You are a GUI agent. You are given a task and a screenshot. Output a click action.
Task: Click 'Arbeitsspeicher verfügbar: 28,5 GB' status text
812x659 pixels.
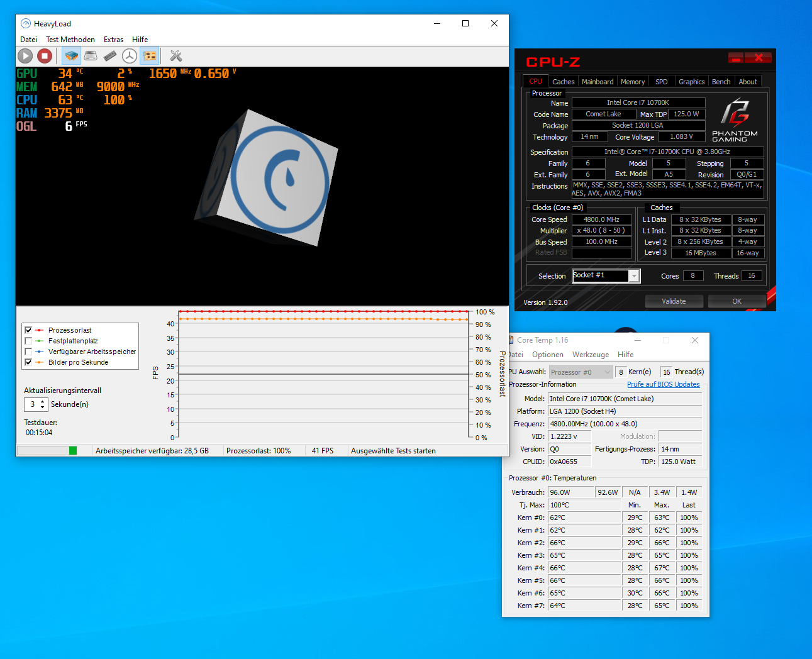tap(152, 451)
